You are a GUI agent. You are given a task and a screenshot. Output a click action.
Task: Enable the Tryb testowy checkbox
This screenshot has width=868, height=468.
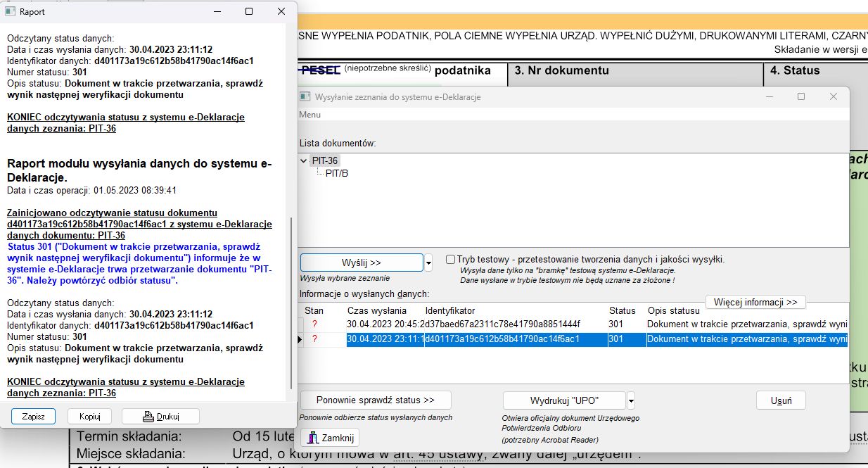(x=450, y=260)
